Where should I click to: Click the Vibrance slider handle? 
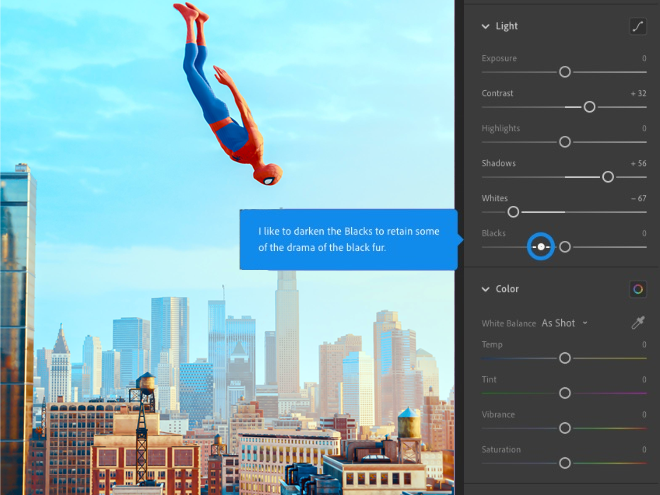point(565,428)
